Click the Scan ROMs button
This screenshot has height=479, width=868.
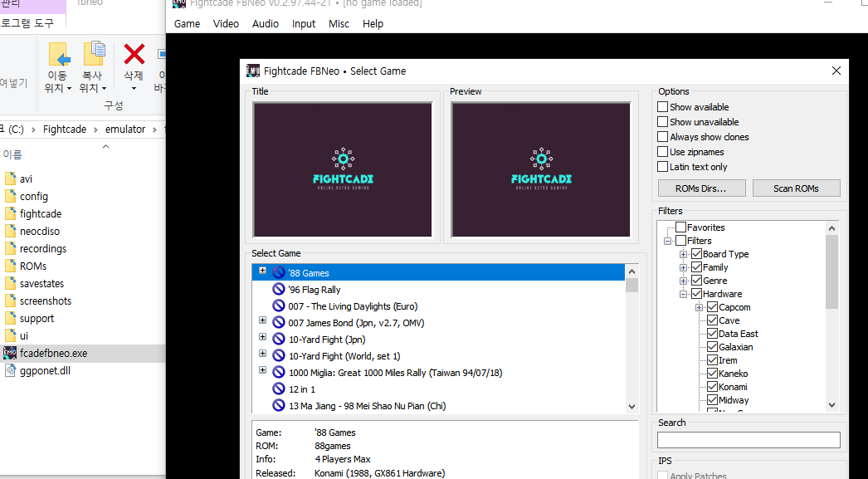(x=796, y=188)
